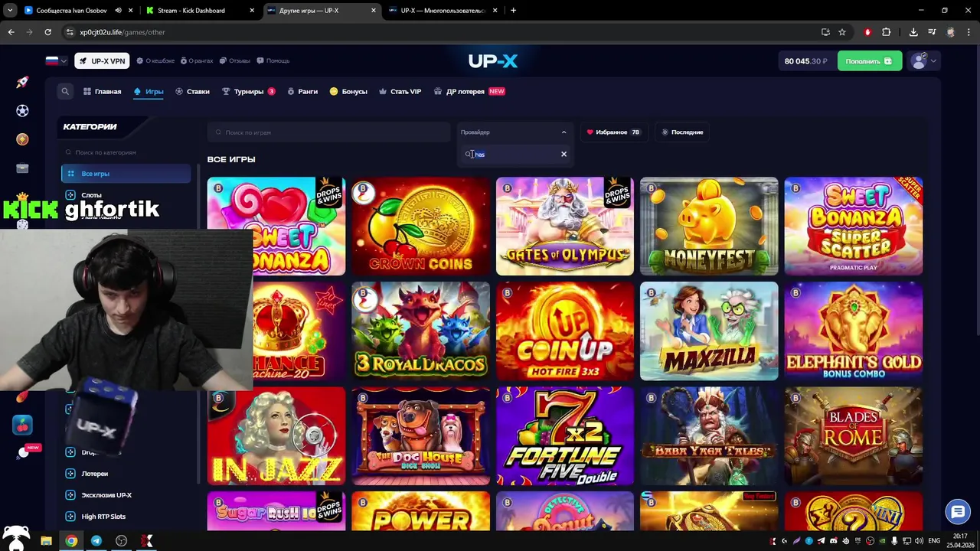This screenshot has width=980, height=551.
Task: Open the Baba Yaga Tales game
Action: coord(709,435)
